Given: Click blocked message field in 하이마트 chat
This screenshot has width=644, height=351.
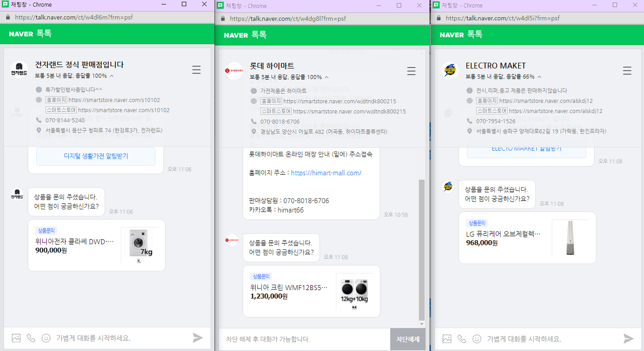Looking at the screenshot, I should point(304,339).
